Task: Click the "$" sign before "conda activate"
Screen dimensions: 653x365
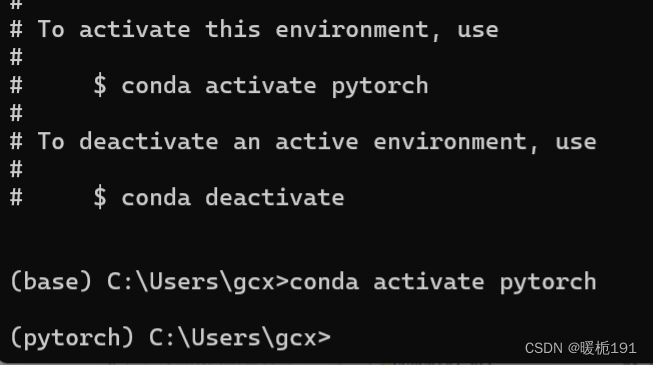Action: (x=100, y=85)
